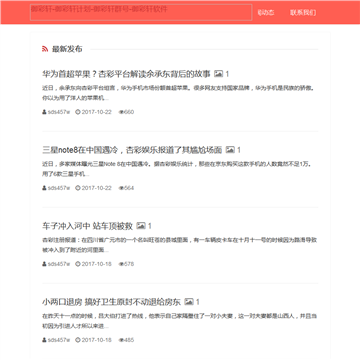
Task: Click date 2017-10-22 in the 三星note8 post
Action: point(97,188)
